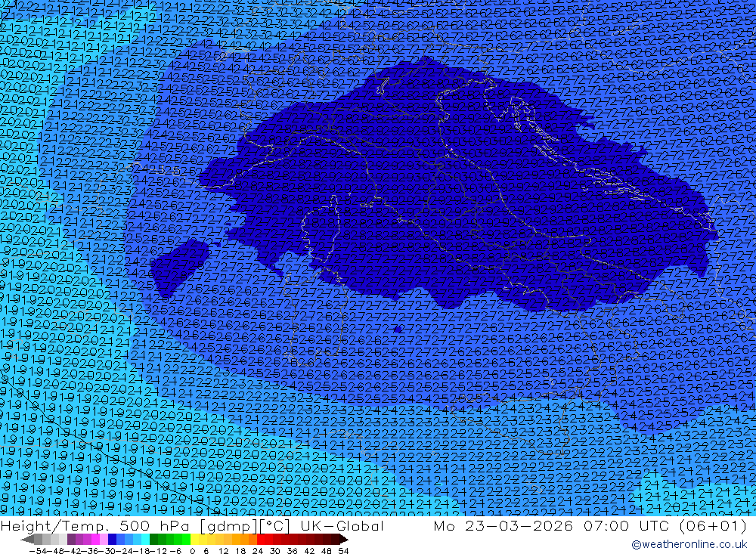Click the bright red legend swatch above 24
756x554 pixels.
pos(261,539)
